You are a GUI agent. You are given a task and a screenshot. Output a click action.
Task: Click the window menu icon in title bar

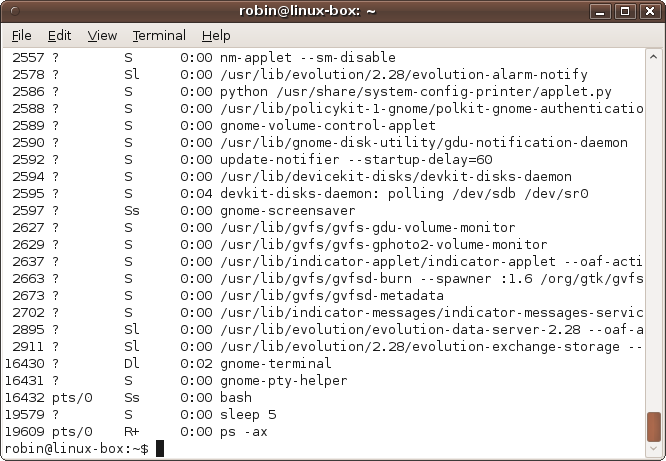click(15, 11)
